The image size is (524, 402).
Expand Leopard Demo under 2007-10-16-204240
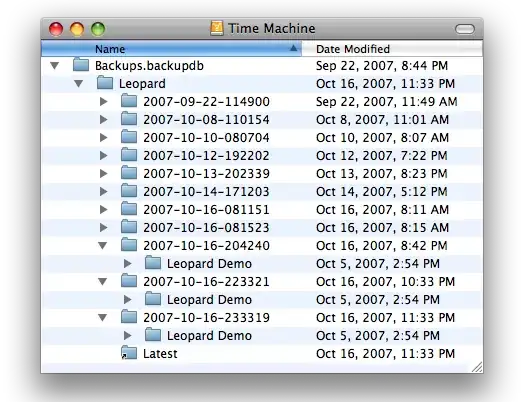pos(127,264)
